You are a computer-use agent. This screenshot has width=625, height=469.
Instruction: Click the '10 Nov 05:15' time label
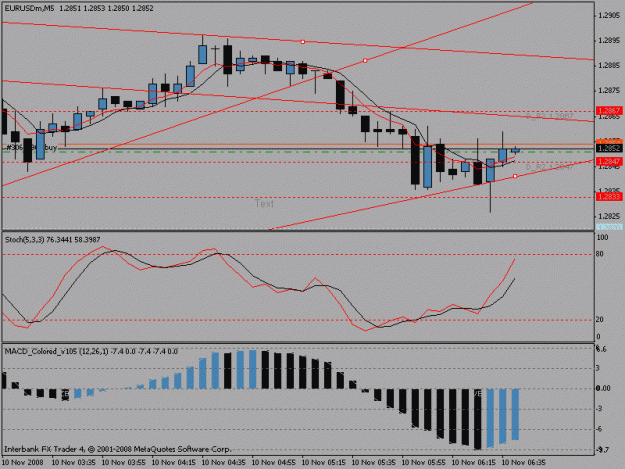pyautogui.click(x=324, y=463)
